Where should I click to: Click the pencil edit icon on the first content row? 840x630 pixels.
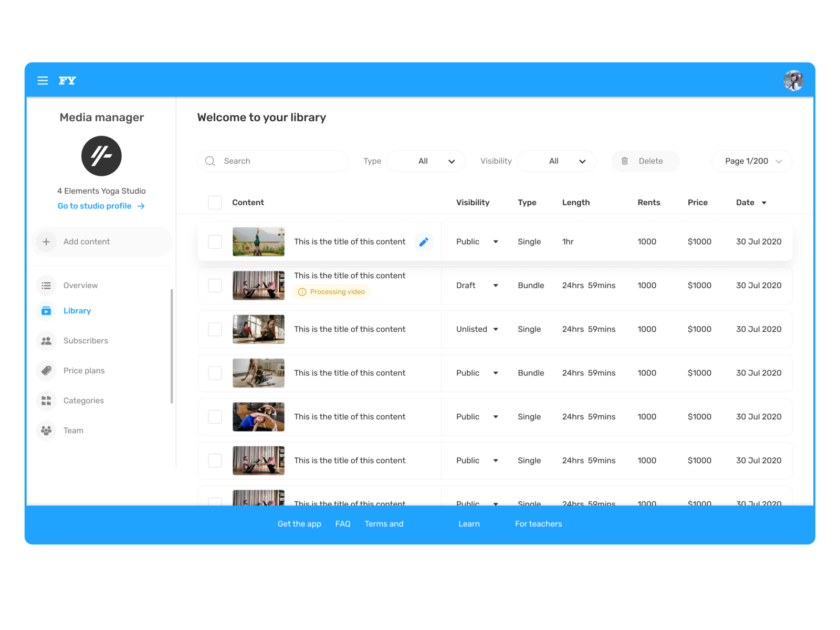click(x=424, y=241)
